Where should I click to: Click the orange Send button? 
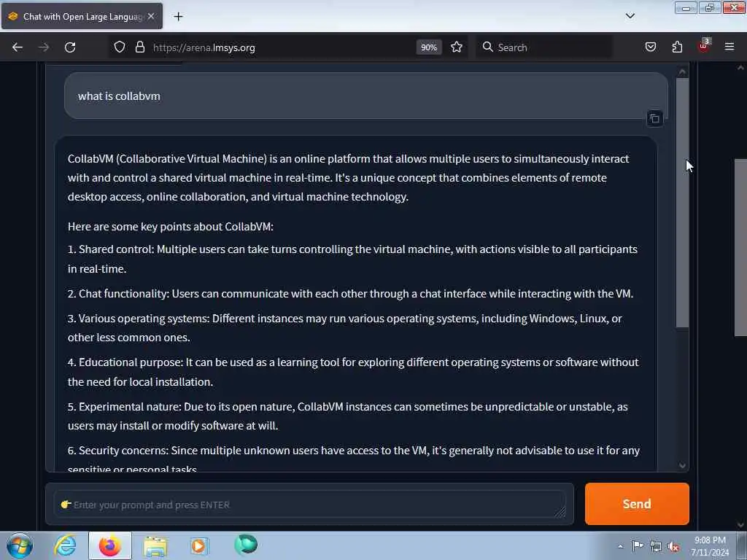637,504
